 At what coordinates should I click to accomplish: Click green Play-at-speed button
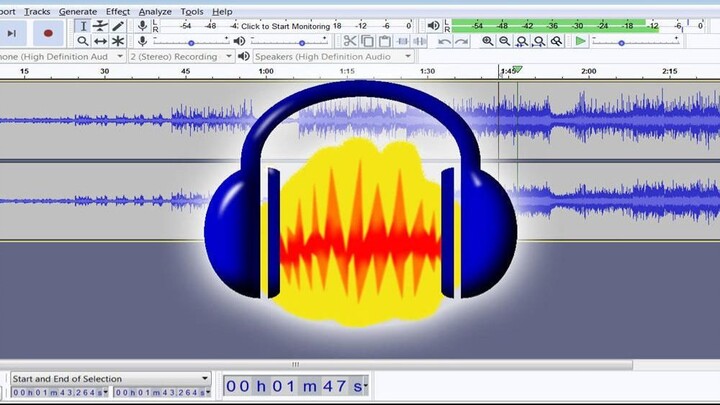[x=580, y=41]
